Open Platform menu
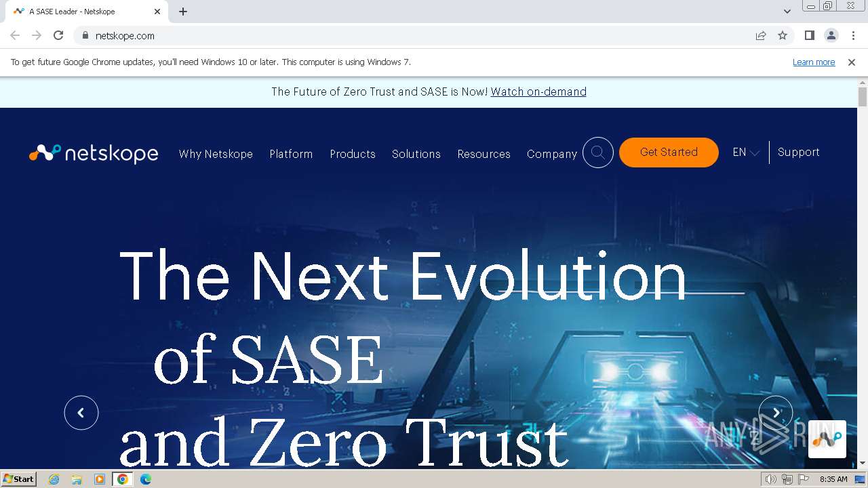Viewport: 868px width, 488px height. tap(291, 154)
